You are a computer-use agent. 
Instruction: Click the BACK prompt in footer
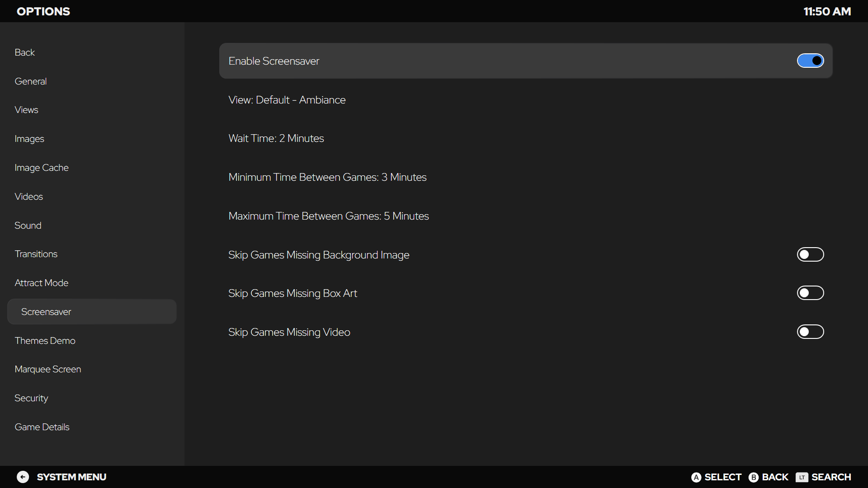(775, 477)
